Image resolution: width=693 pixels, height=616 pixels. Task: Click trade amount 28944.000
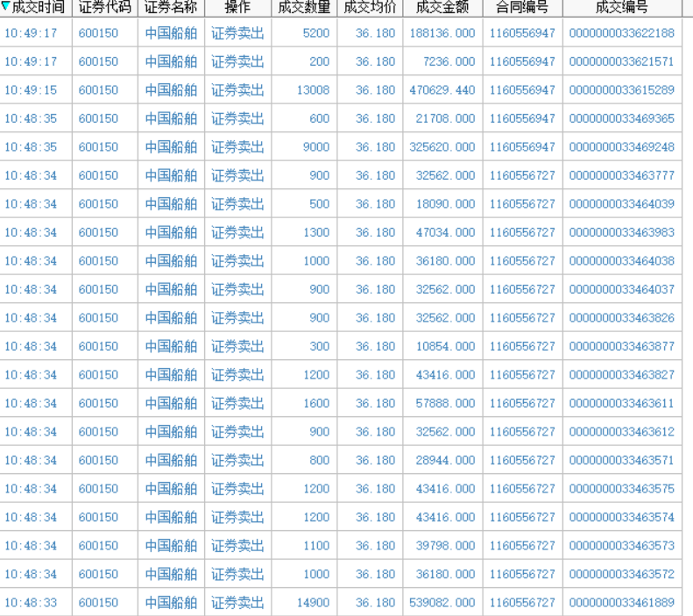point(445,460)
